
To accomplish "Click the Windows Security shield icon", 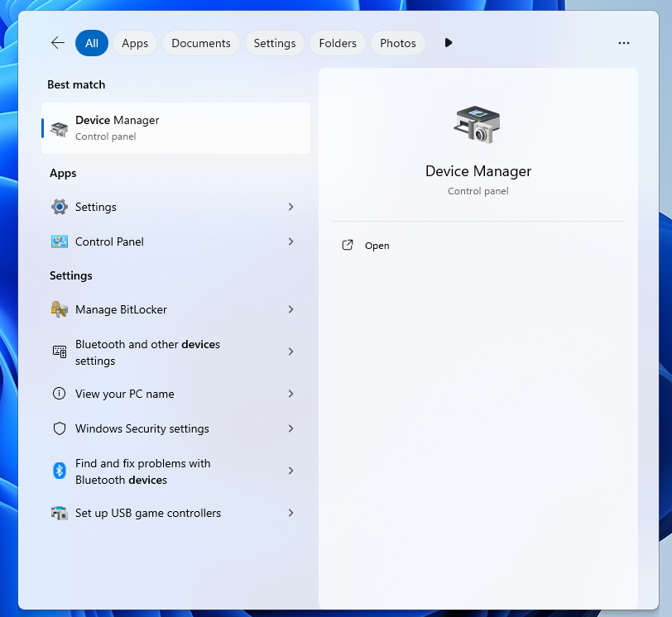I will click(59, 428).
